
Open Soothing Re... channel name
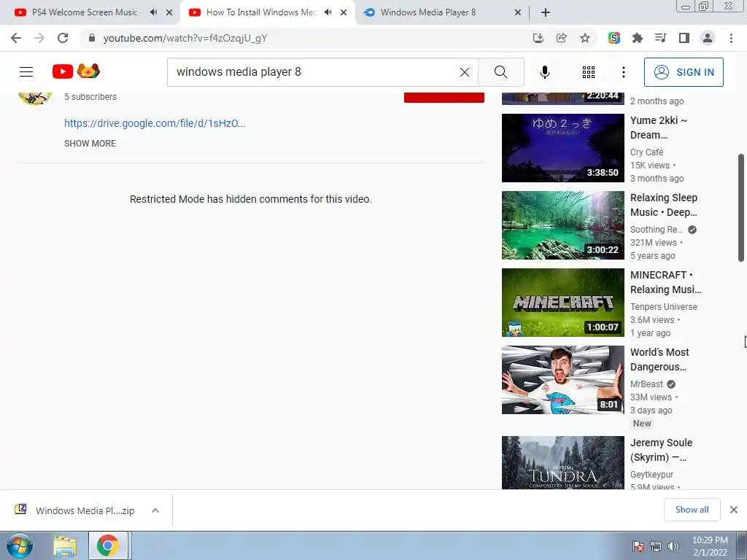[657, 230]
